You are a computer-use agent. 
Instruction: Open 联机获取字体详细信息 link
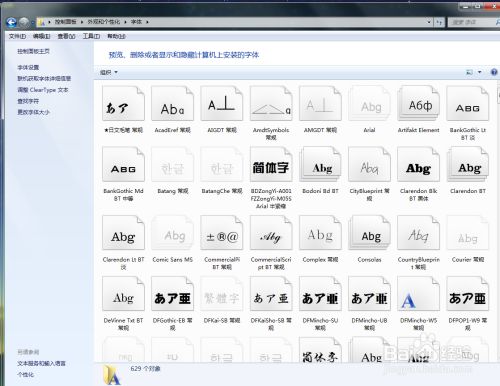(44, 79)
